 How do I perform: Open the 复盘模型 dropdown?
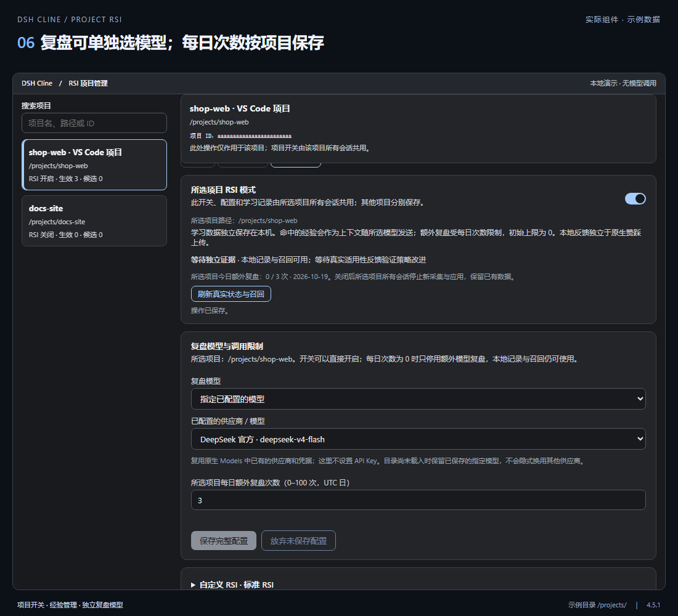point(418,399)
